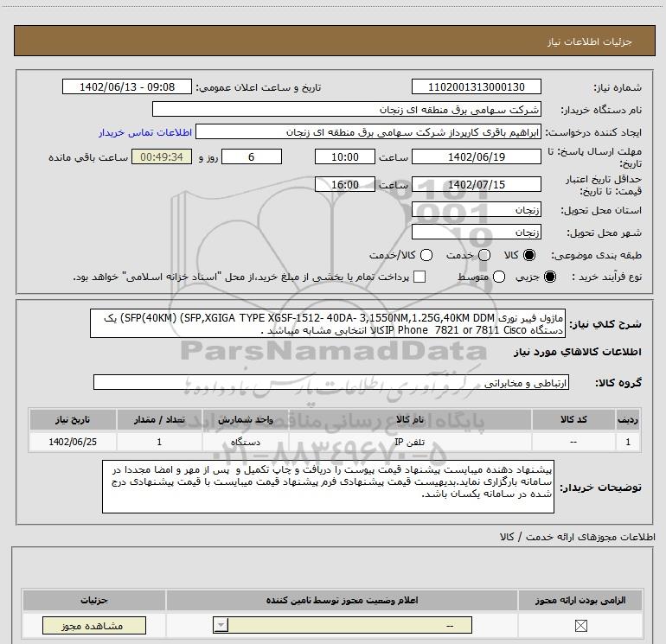The height and width of the screenshot is (644, 666).
Task: Click the days remaining field showing 6
Action: click(x=252, y=157)
